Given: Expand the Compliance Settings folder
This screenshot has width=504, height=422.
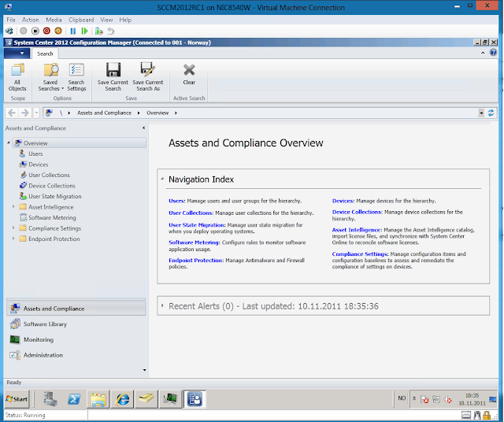Looking at the screenshot, I should (x=13, y=228).
